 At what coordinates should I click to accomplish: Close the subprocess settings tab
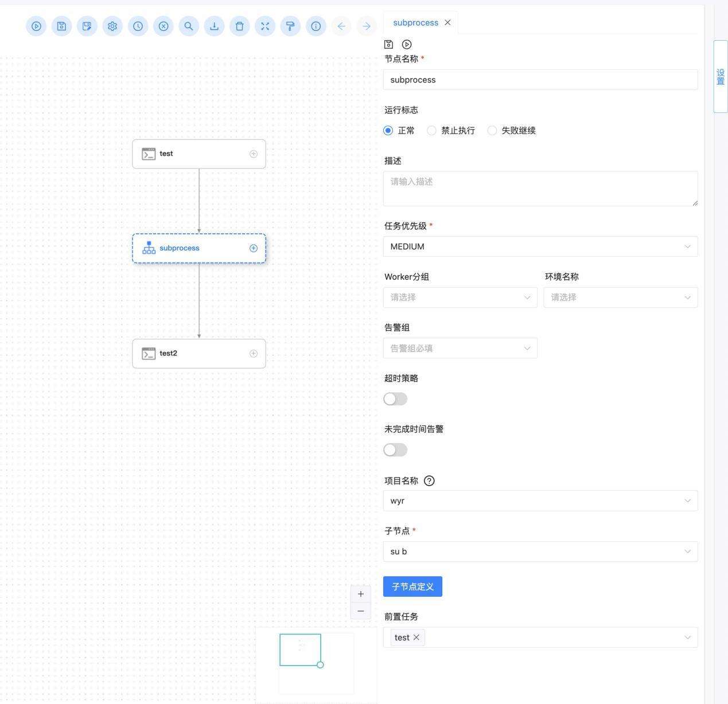point(447,22)
